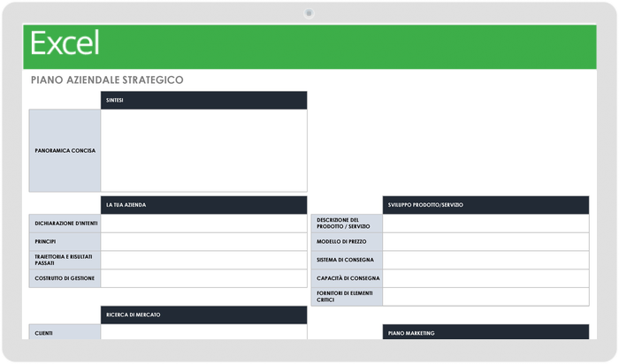Click input cell beside TRAIETTORIA E RISULTATI PASSATI
This screenshot has width=619, height=364.
(x=203, y=260)
